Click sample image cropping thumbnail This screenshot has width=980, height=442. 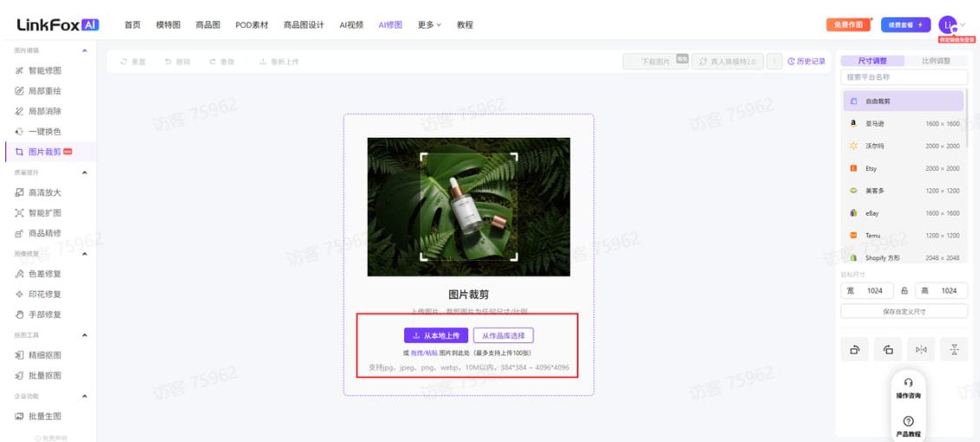468,206
